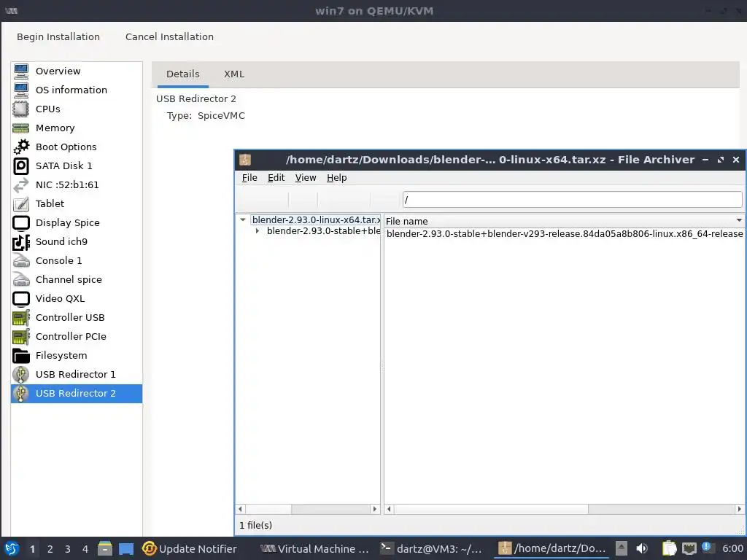Switch to the Virtual Machine taskbar window
The width and height of the screenshot is (747, 560).
point(315,548)
